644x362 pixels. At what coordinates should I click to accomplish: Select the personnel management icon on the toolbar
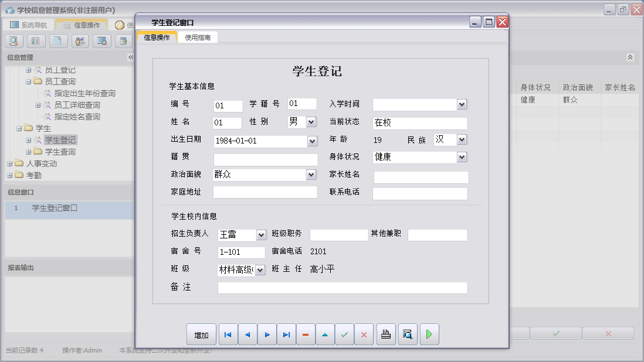[79, 41]
